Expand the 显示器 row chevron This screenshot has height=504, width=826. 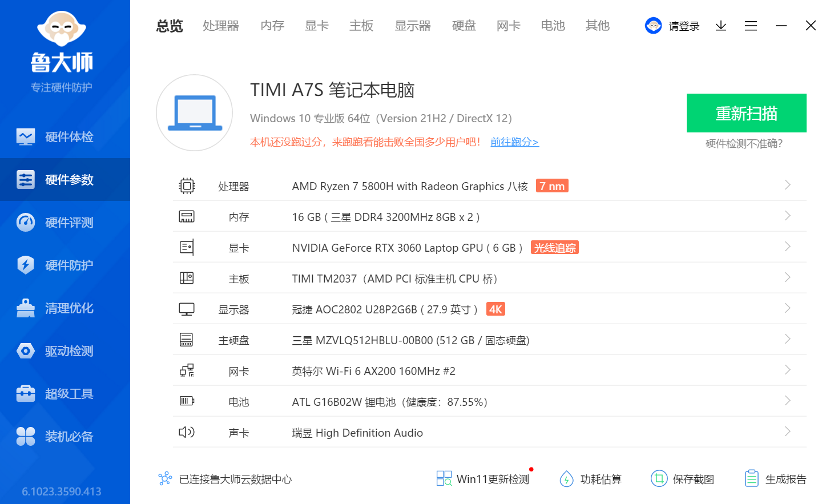787,308
